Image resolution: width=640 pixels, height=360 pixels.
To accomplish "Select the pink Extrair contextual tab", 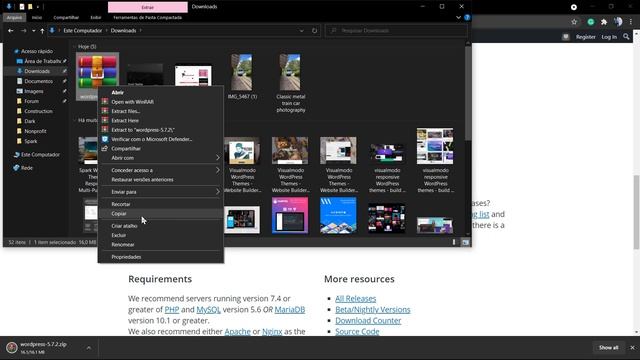I will point(147,7).
